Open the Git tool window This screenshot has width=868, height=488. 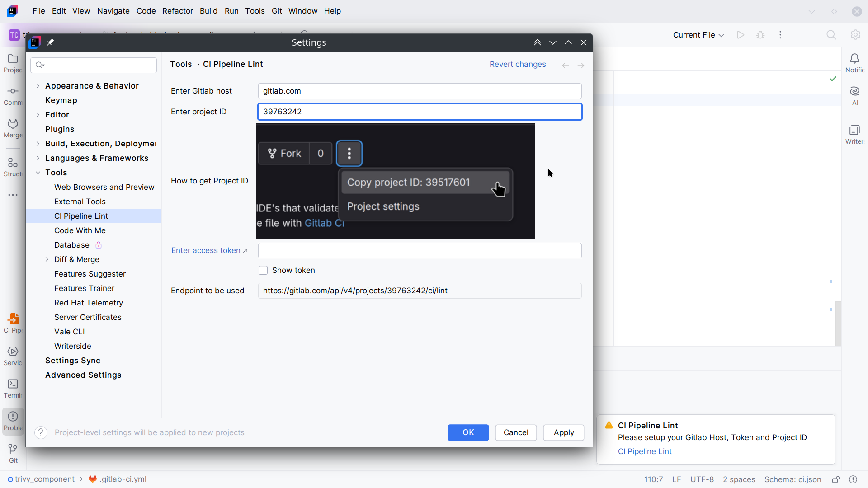coord(13,454)
